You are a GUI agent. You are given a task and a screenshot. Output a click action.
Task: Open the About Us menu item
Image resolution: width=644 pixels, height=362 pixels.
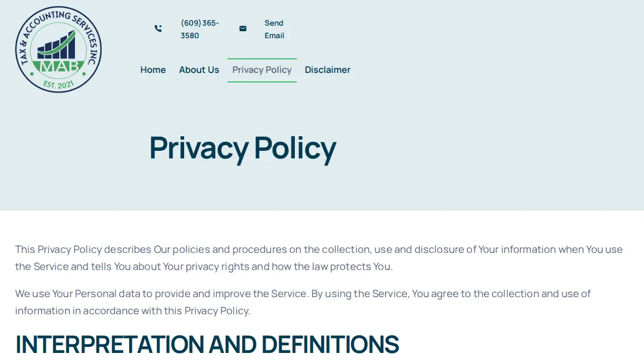pyautogui.click(x=199, y=70)
